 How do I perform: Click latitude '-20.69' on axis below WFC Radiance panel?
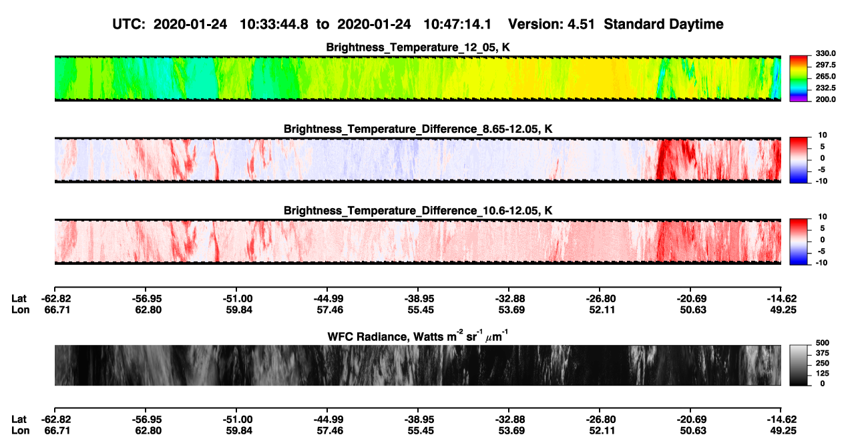point(691,420)
